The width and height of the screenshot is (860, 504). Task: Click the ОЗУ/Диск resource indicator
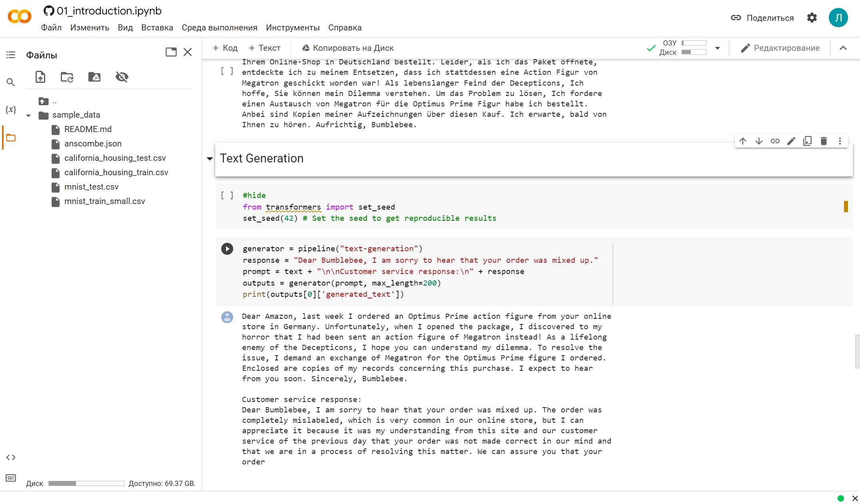(683, 48)
